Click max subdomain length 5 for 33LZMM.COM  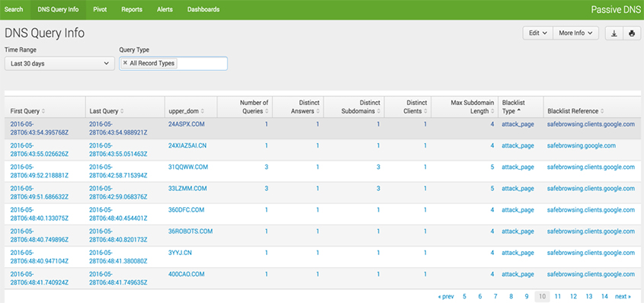(492, 188)
